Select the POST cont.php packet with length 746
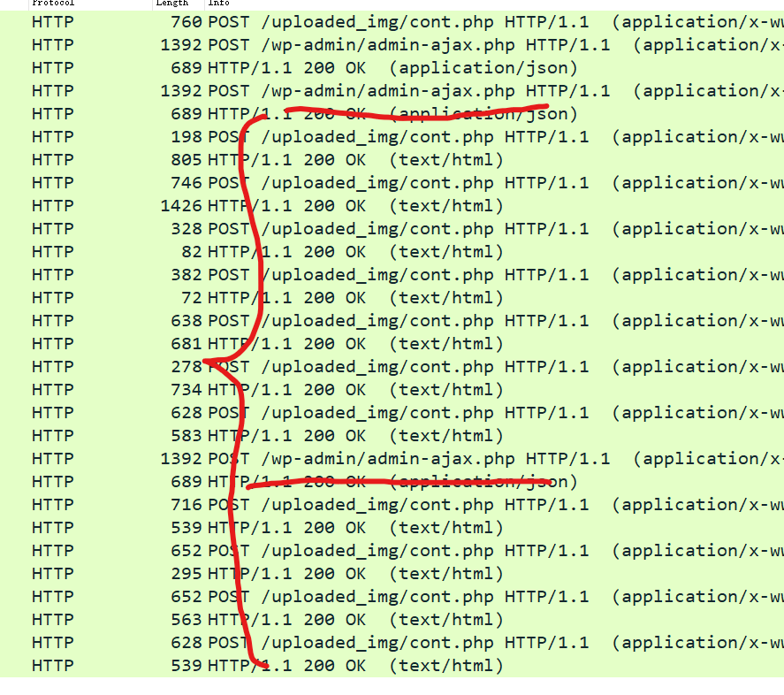784x695 pixels. (392, 183)
